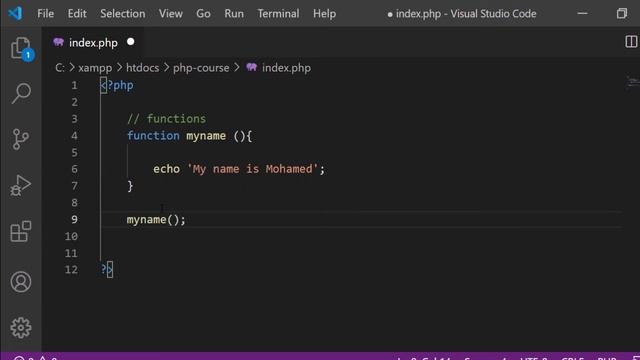
Task: Open the Source Control view
Action: (20, 139)
